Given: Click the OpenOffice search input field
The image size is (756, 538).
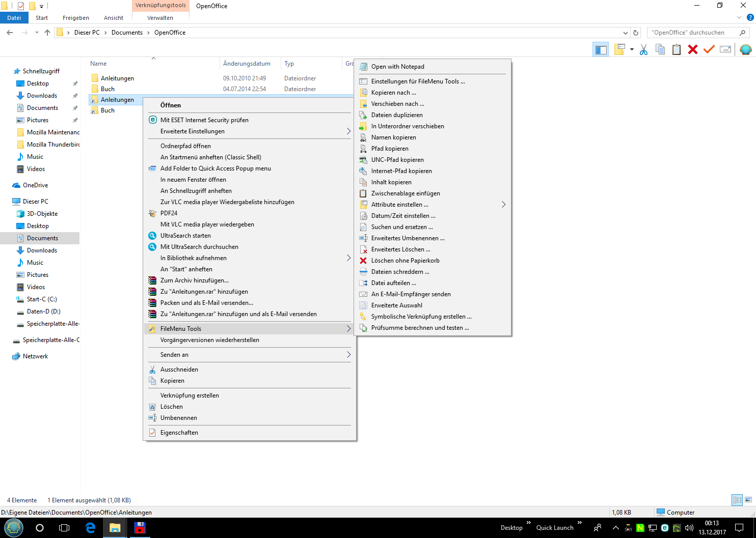Looking at the screenshot, I should pos(693,33).
